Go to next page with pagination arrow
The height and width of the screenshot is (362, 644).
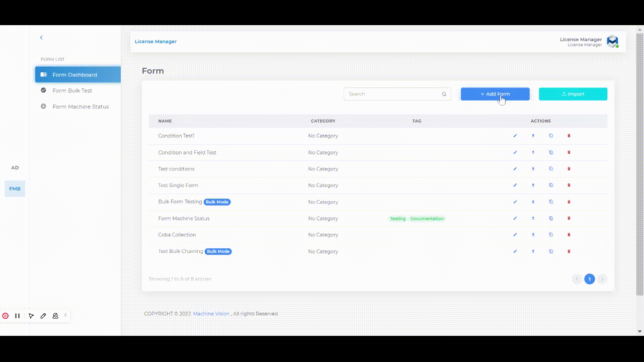(x=602, y=279)
